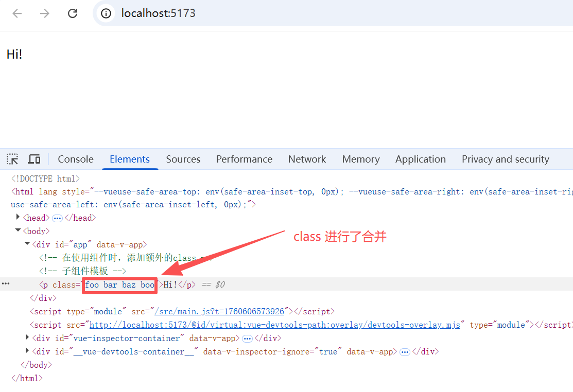Click the body opening tag text

[36, 231]
